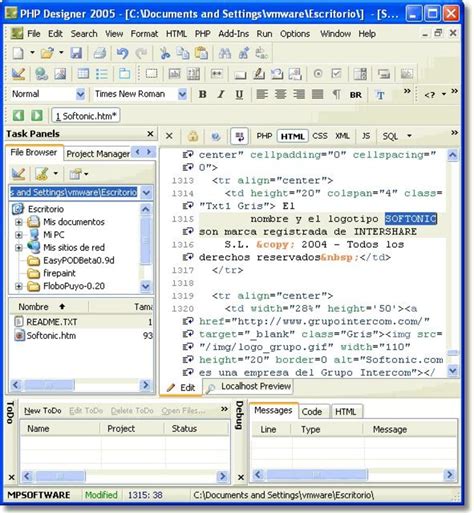474x515 pixels.
Task: Toggle Italic formatting button
Action: (221, 95)
